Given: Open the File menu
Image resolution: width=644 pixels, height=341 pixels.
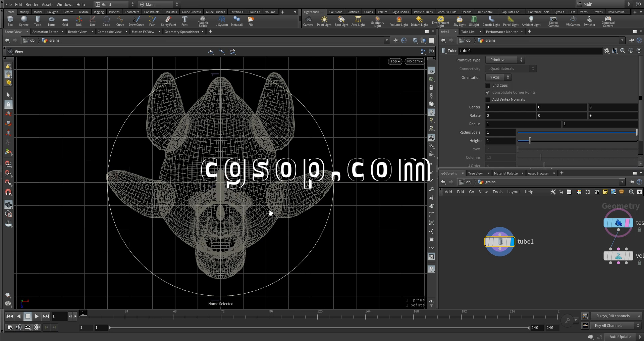Looking at the screenshot, I should (9, 4).
